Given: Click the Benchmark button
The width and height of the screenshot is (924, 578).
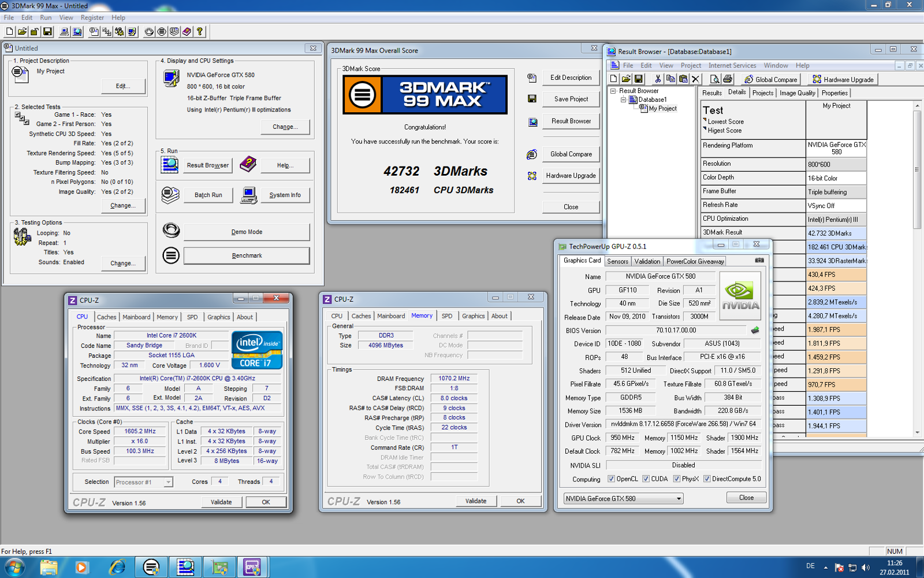Looking at the screenshot, I should click(x=247, y=255).
